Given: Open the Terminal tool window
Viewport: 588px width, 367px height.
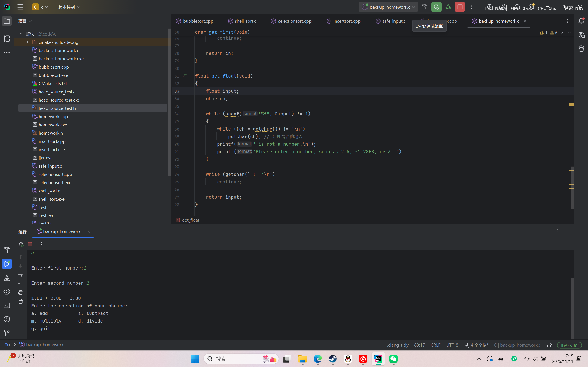Looking at the screenshot, I should [7, 305].
